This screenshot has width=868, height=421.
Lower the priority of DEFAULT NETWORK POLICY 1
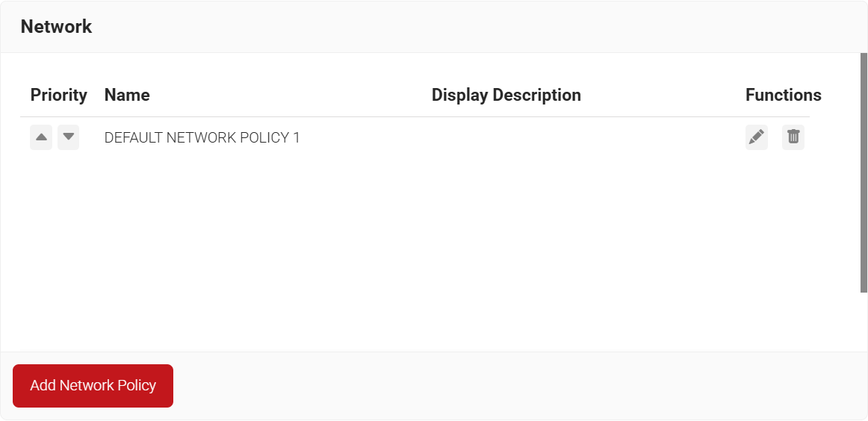(68, 137)
